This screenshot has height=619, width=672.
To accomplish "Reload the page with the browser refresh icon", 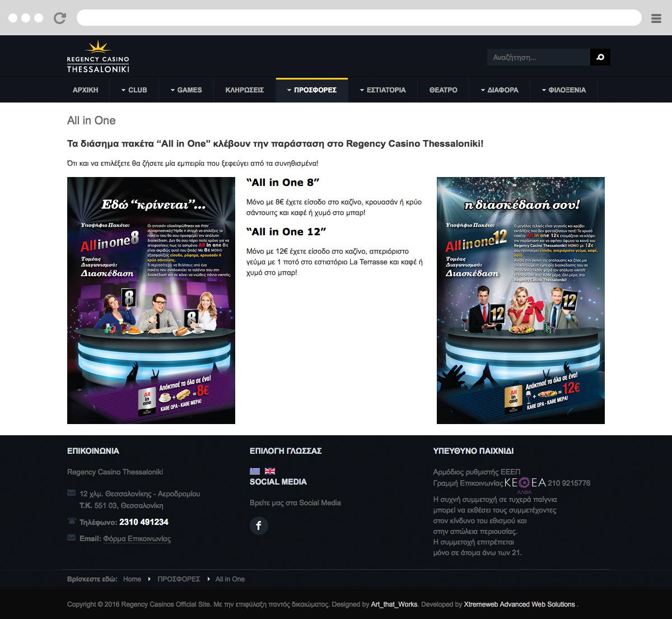I will 60,18.
